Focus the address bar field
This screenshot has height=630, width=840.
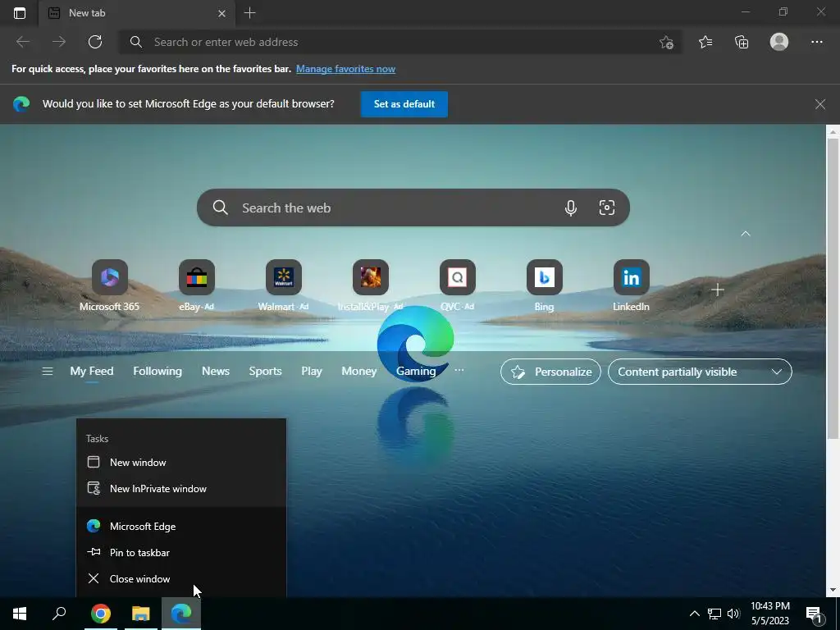[399, 42]
